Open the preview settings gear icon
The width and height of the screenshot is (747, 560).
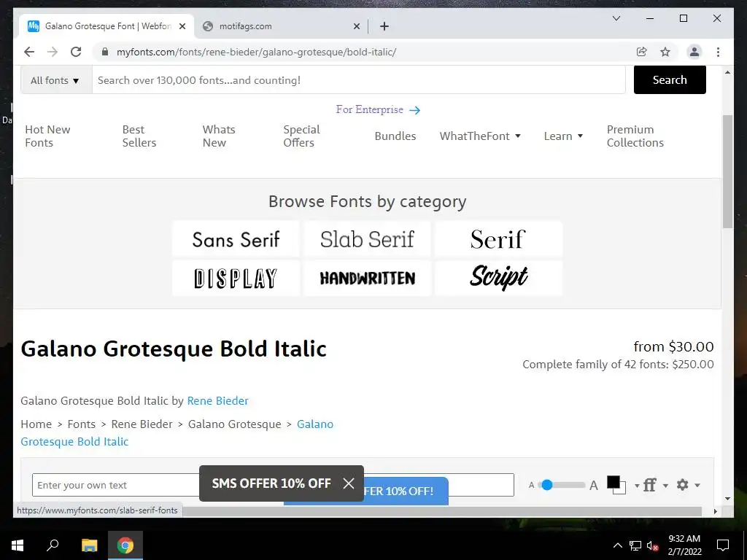683,485
